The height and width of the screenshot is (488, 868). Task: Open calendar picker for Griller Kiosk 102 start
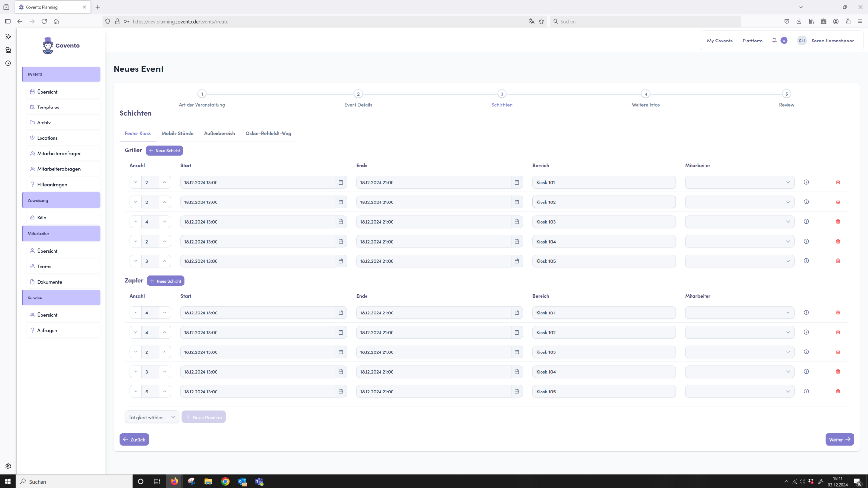point(341,202)
